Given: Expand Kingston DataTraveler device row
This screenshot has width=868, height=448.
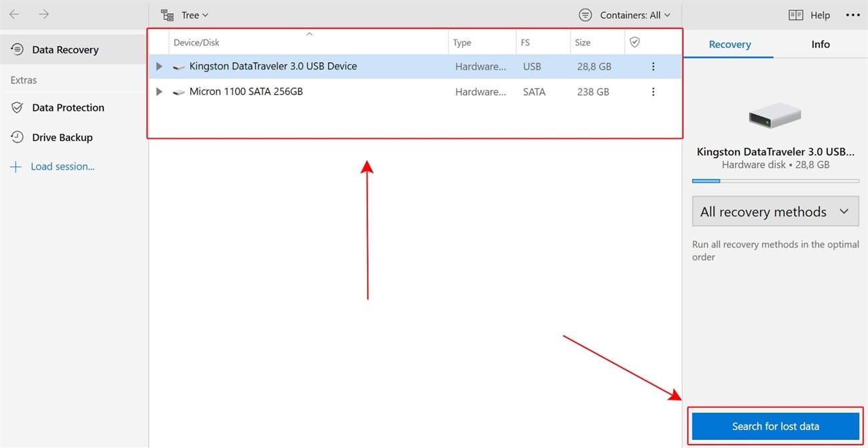Looking at the screenshot, I should coord(159,66).
